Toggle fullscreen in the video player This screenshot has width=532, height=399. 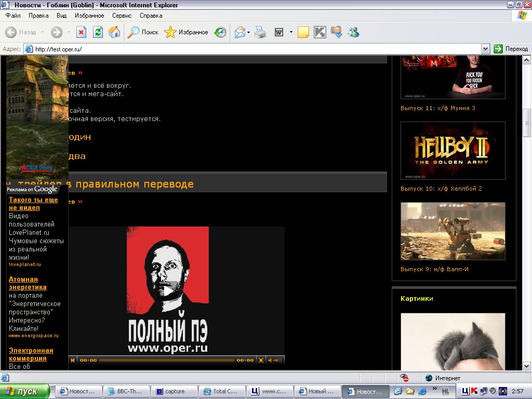(x=261, y=360)
